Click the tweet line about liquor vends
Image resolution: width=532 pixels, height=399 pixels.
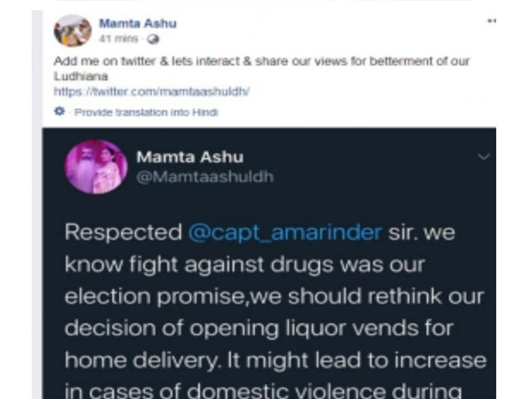tap(259, 328)
